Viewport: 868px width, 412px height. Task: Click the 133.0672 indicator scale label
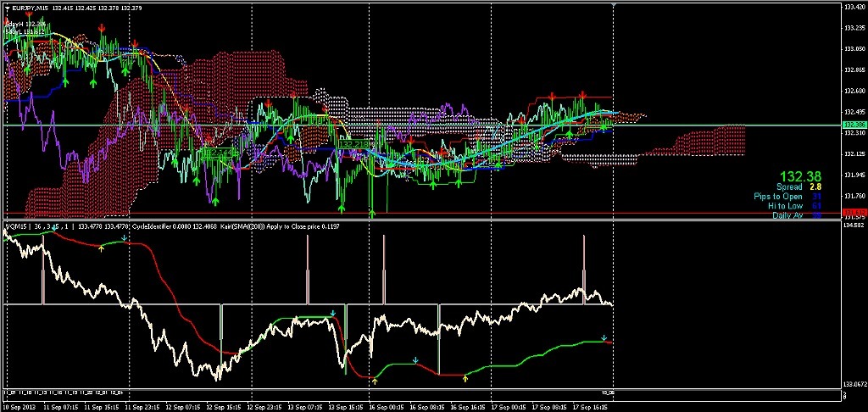point(854,384)
